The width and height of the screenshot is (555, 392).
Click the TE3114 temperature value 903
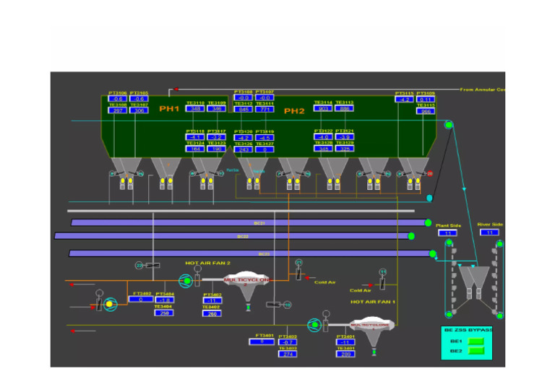pos(323,108)
